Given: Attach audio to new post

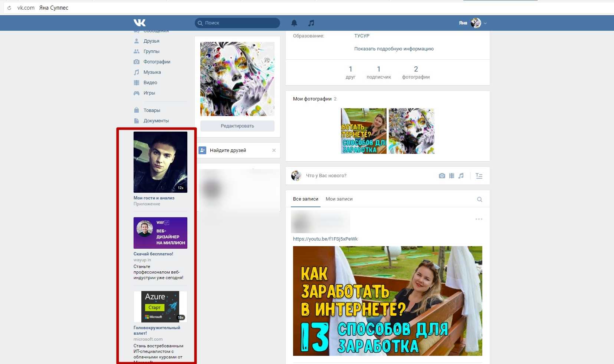Looking at the screenshot, I should (461, 176).
